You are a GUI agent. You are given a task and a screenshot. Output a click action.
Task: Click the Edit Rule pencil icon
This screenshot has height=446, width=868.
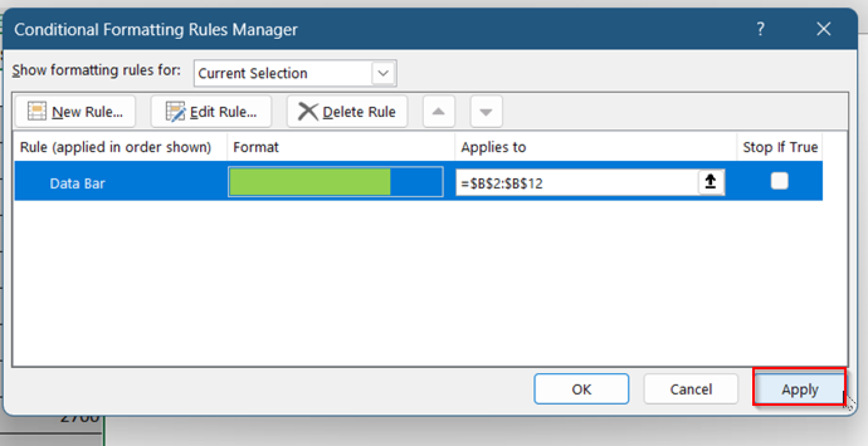[175, 111]
